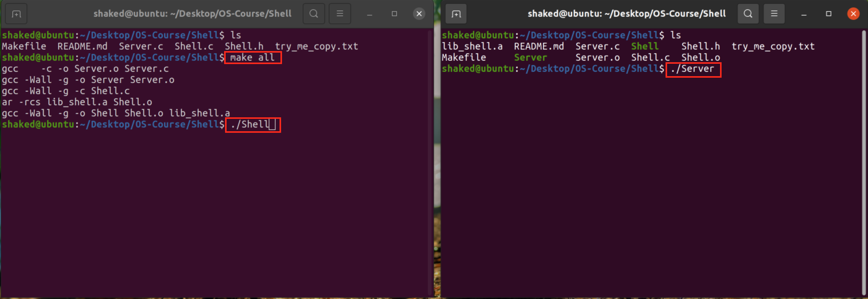Open a new tab in the right terminal
This screenshot has width=868, height=299.
point(456,14)
